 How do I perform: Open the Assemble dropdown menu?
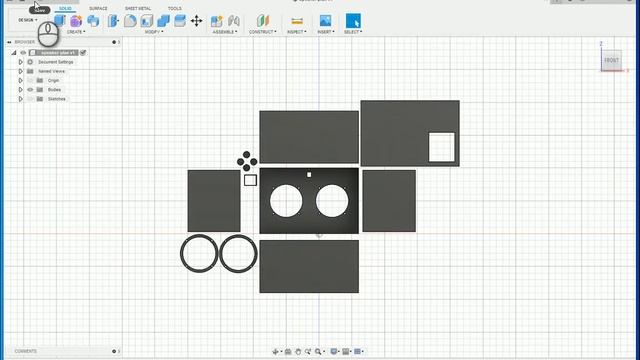[225, 32]
